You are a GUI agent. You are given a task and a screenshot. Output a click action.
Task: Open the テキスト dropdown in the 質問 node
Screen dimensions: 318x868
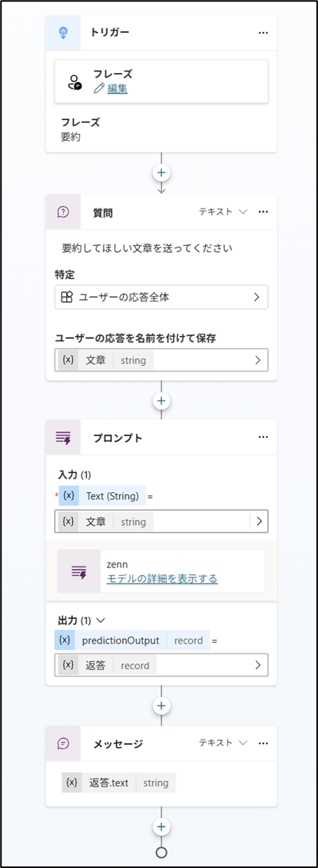coord(223,212)
